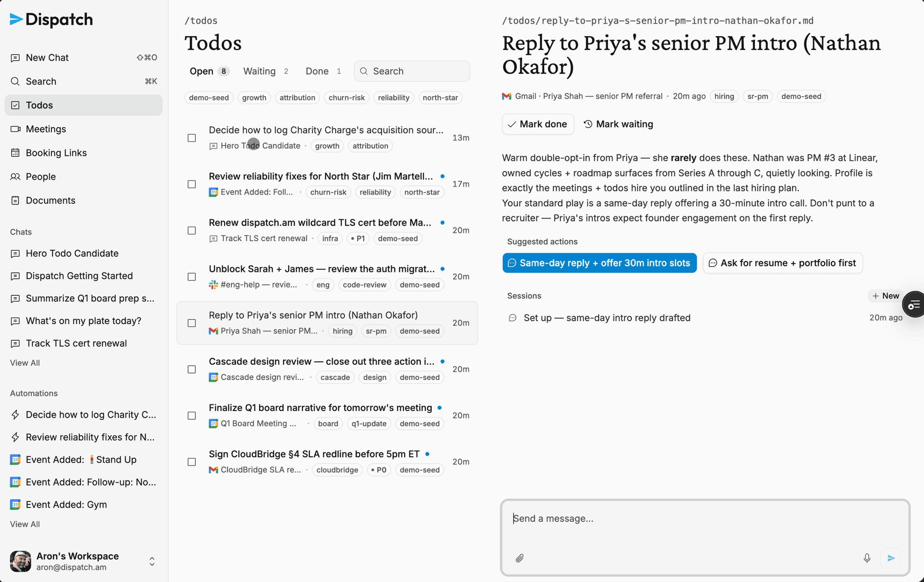The image size is (924, 582).
Task: Check off Review reliability fixes todo
Action: tap(192, 184)
